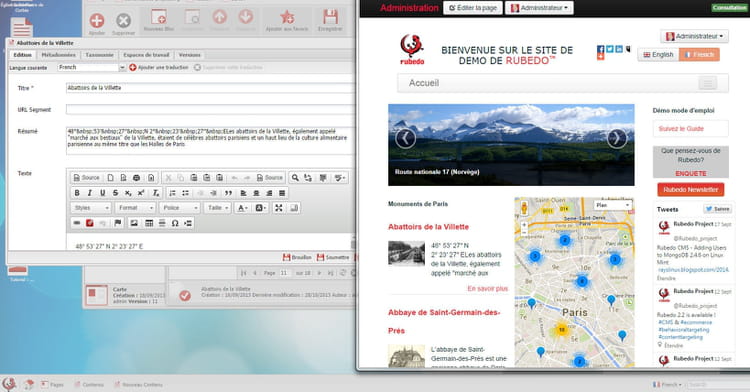Click the select all icon in editor
This screenshot has height=392, width=750.
coord(323,177)
